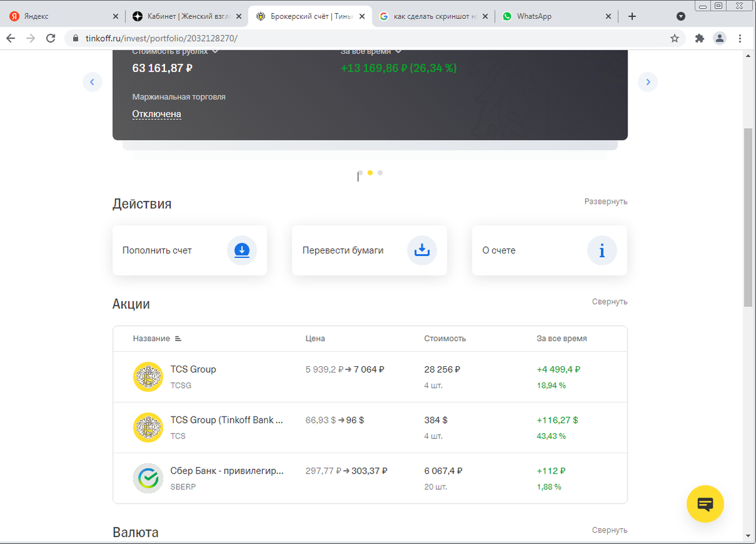Switch to the WhatsApp tab

pos(556,16)
